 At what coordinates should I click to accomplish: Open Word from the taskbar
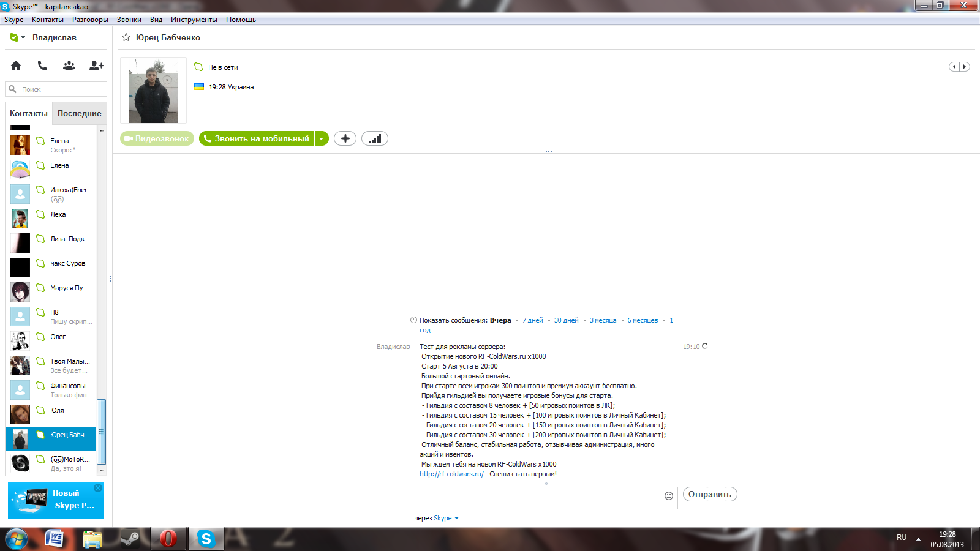(55, 539)
